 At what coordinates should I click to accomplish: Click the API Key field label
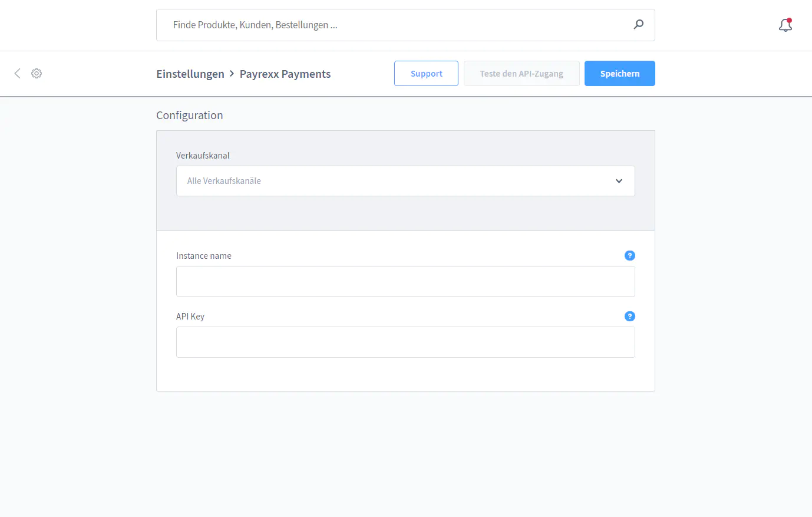tap(190, 317)
